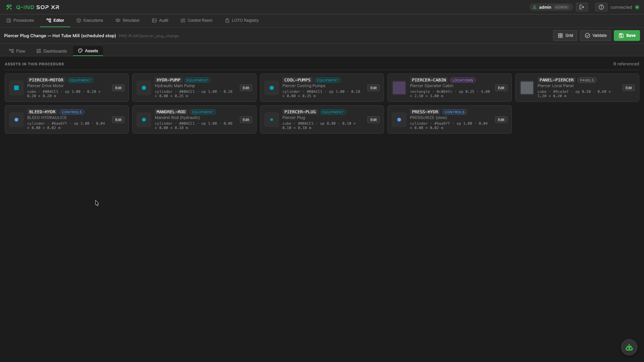Viewport: 644px width, 362px height.
Task: Click the PIERCER-CABIN asset name
Action: [429, 80]
